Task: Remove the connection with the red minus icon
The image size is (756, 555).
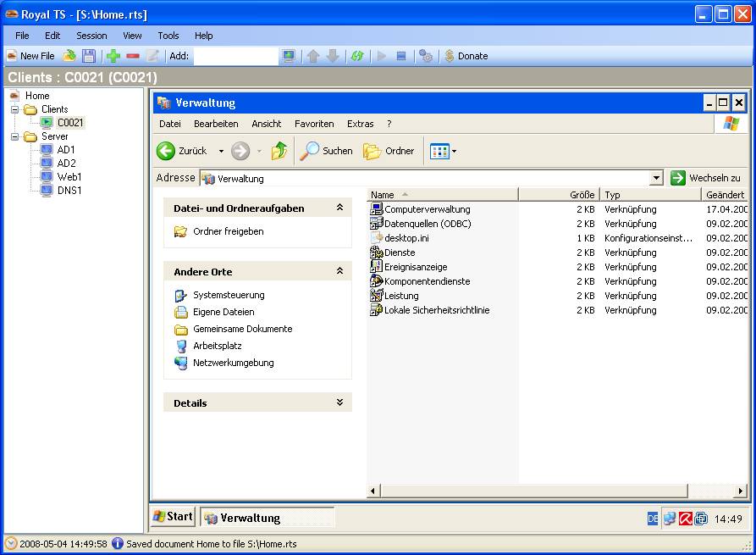Action: [133, 56]
